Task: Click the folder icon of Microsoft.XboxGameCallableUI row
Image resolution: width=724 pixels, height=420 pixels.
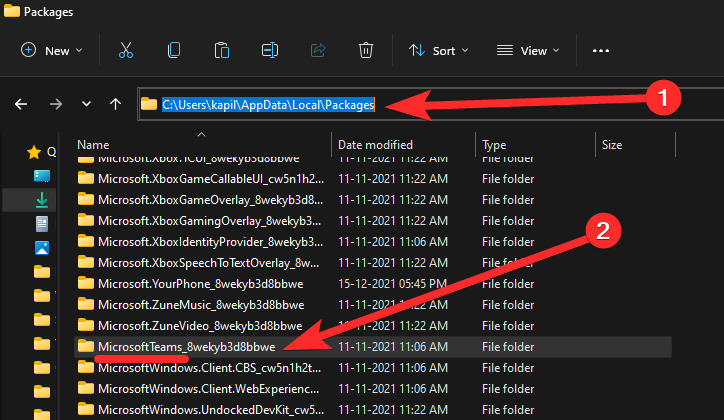Action: [85, 178]
